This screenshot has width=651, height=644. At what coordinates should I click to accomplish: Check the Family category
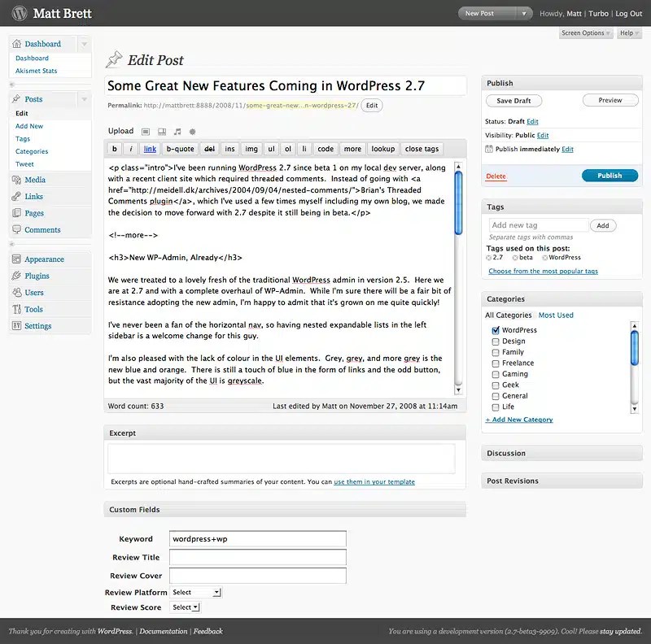[x=496, y=352]
